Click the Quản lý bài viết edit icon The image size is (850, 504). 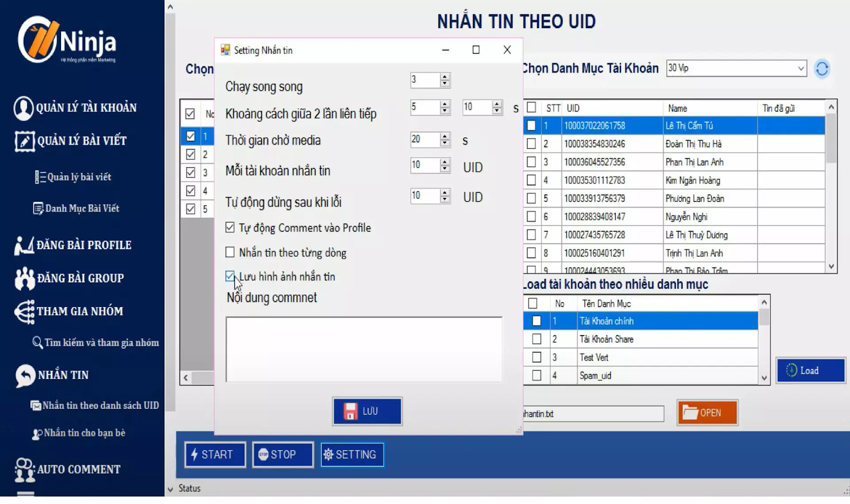24,141
